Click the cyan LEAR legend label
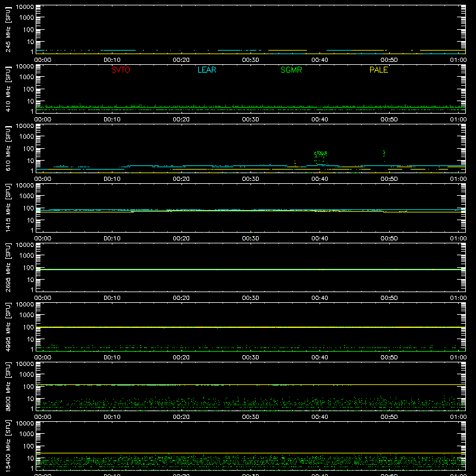Viewport: 476px width, 476px height. click(206, 70)
